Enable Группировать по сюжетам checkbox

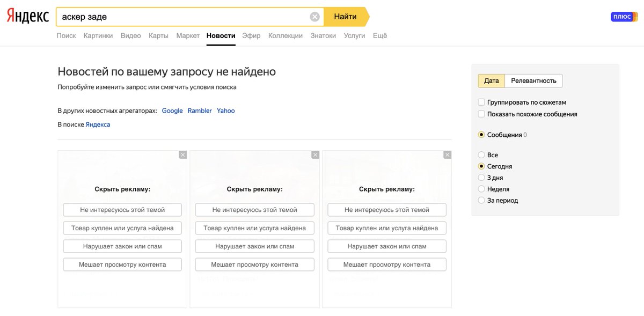481,102
